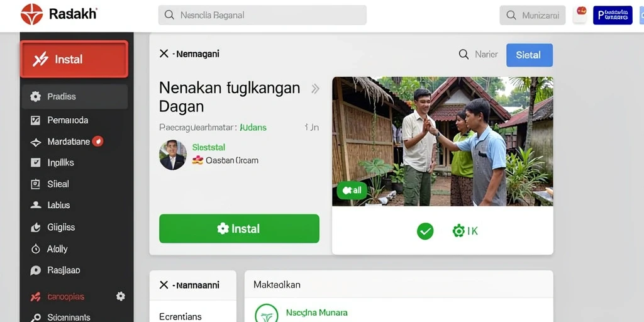Click the Oasban Orcam label
This screenshot has width=644, height=322.
coord(231,160)
